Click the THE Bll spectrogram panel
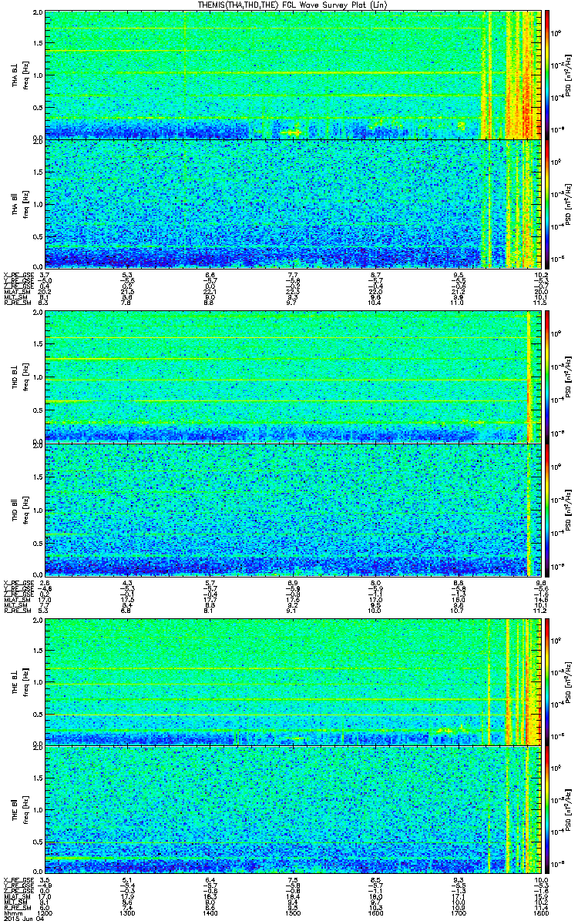578x924 pixels. click(x=294, y=809)
